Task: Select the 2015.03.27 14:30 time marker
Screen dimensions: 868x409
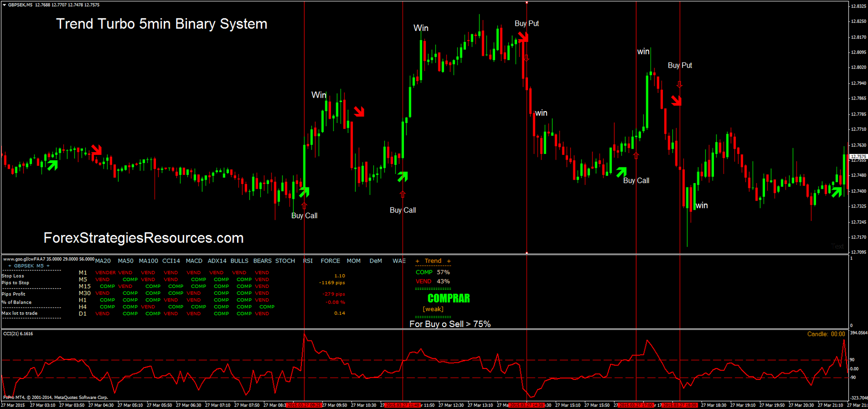Action: [x=527, y=405]
